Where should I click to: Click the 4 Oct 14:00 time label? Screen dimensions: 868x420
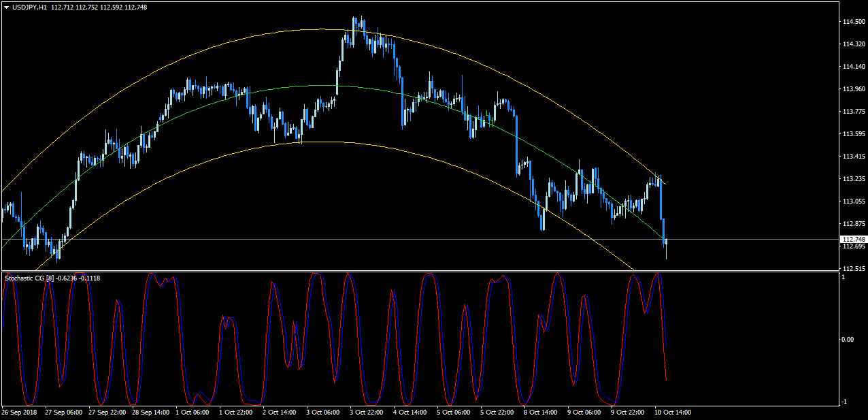pyautogui.click(x=410, y=413)
